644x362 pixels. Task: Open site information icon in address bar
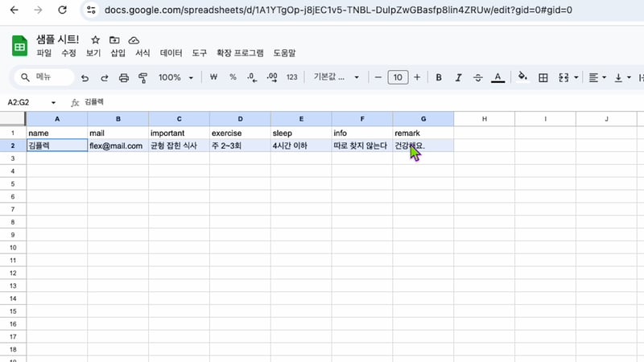click(91, 10)
